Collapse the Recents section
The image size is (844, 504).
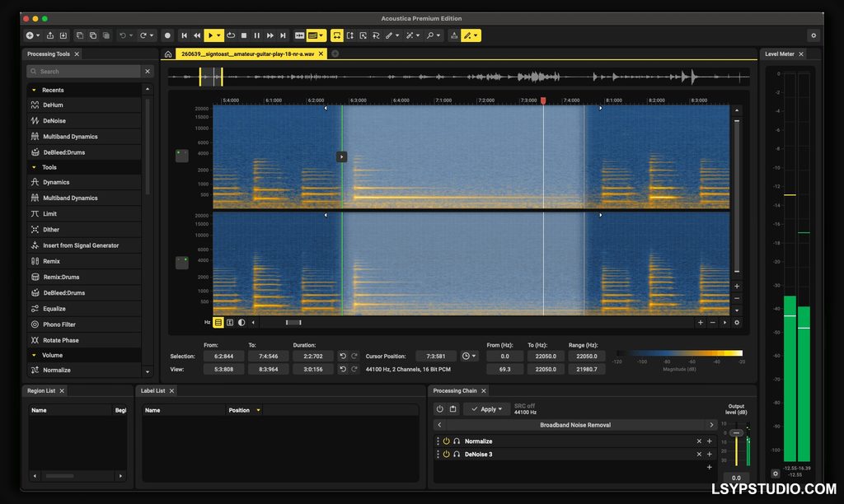point(34,90)
